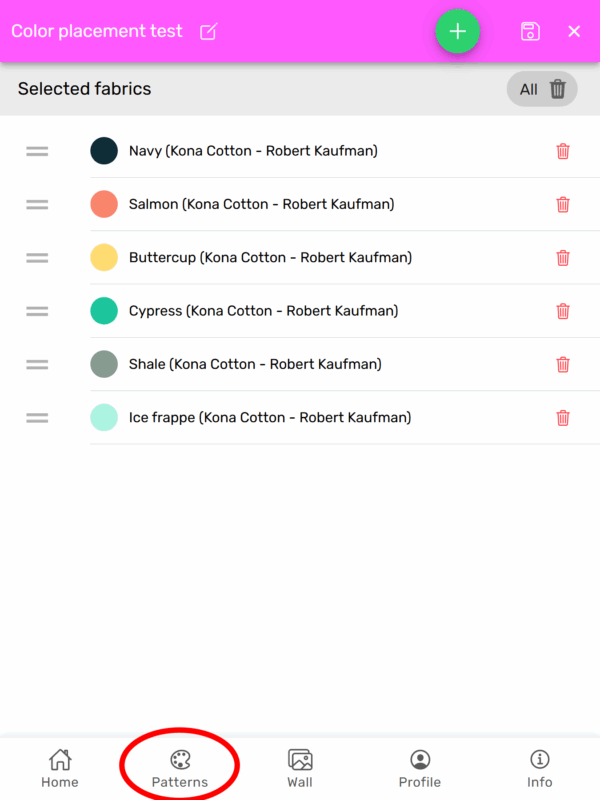Show the Info tab
600x800 pixels.
(540, 768)
